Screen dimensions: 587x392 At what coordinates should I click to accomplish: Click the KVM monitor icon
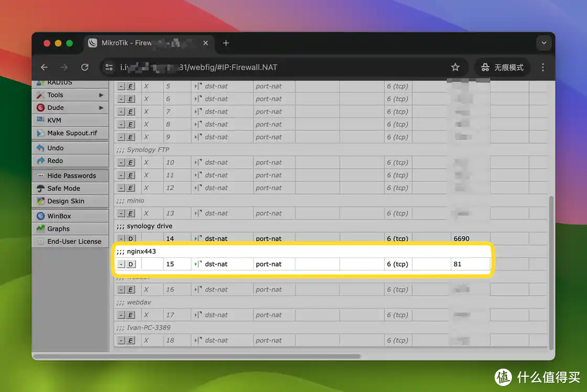[x=40, y=120]
